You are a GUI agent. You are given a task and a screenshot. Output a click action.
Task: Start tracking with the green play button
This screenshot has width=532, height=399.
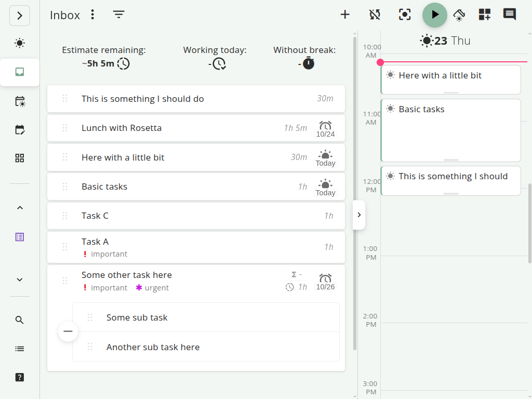coord(434,15)
